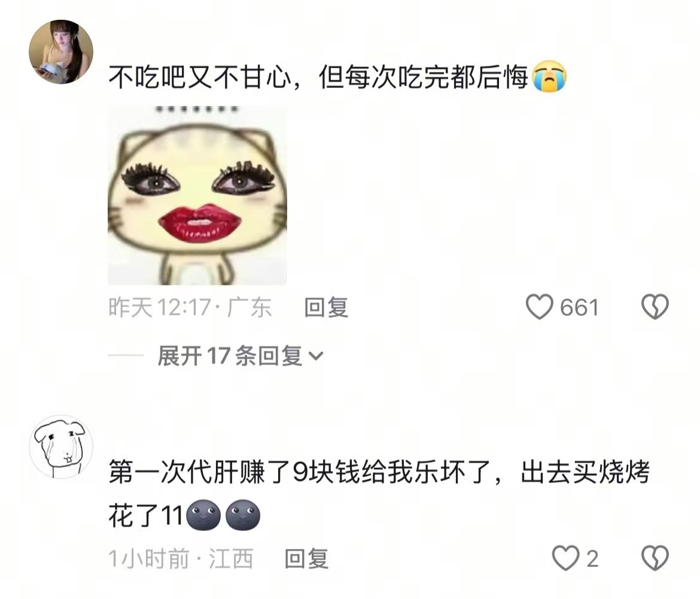Tap the timestamp 1小时前 · 江西
700x599 pixels.
point(181,558)
